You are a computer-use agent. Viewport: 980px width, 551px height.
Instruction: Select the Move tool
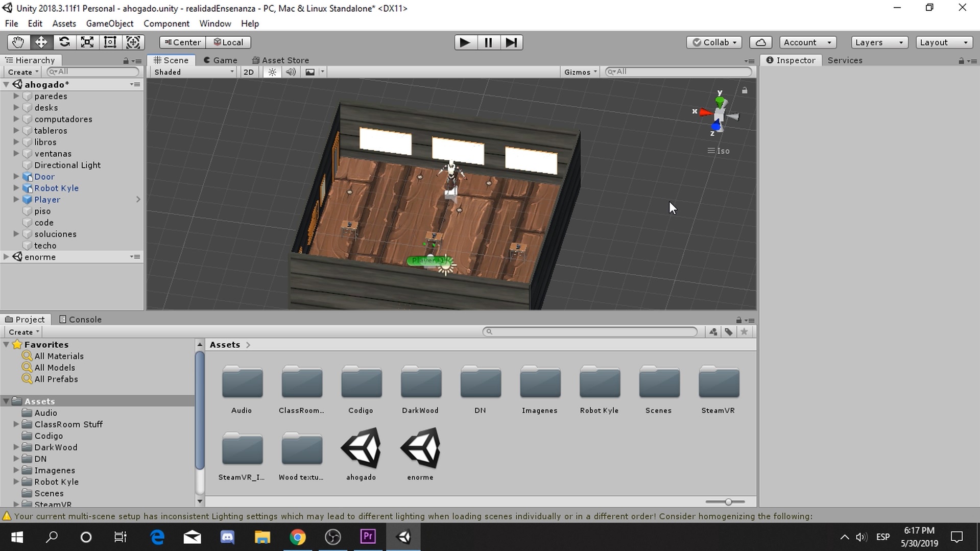pyautogui.click(x=41, y=42)
